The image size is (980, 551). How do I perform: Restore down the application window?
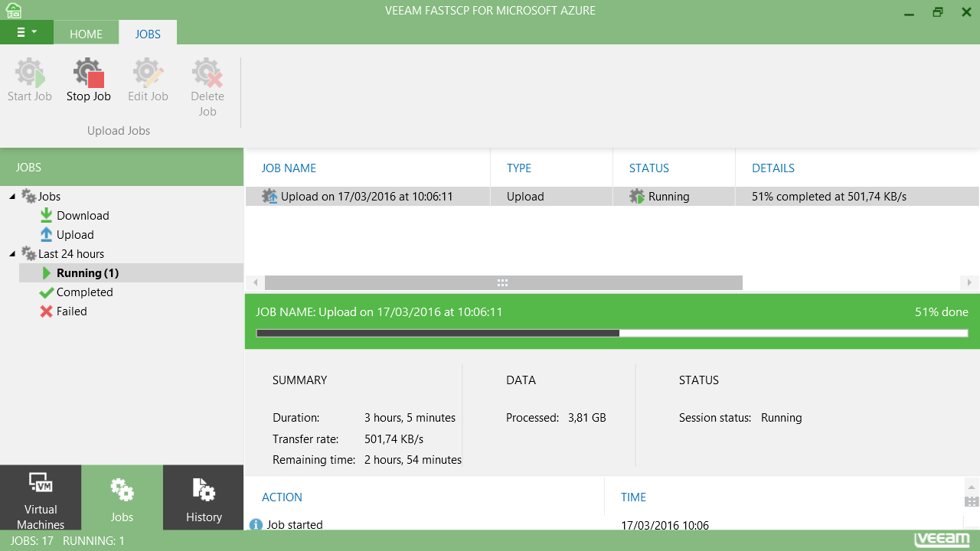[x=938, y=12]
